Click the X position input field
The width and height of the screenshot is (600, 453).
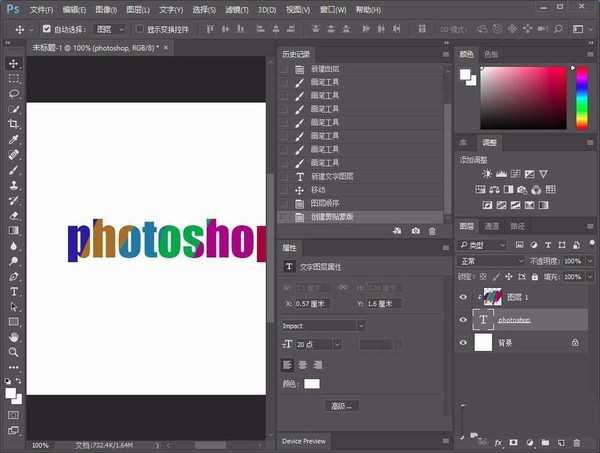click(x=317, y=304)
